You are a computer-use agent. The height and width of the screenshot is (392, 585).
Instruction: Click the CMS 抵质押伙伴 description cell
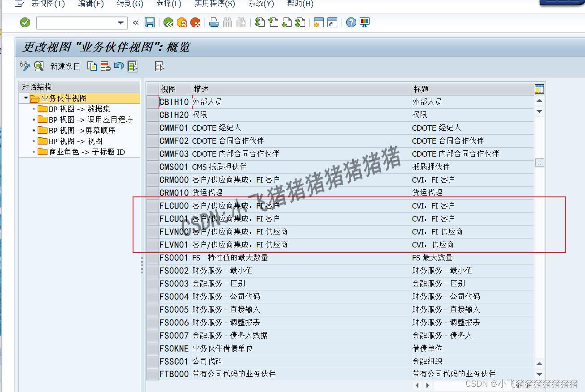[301, 166]
